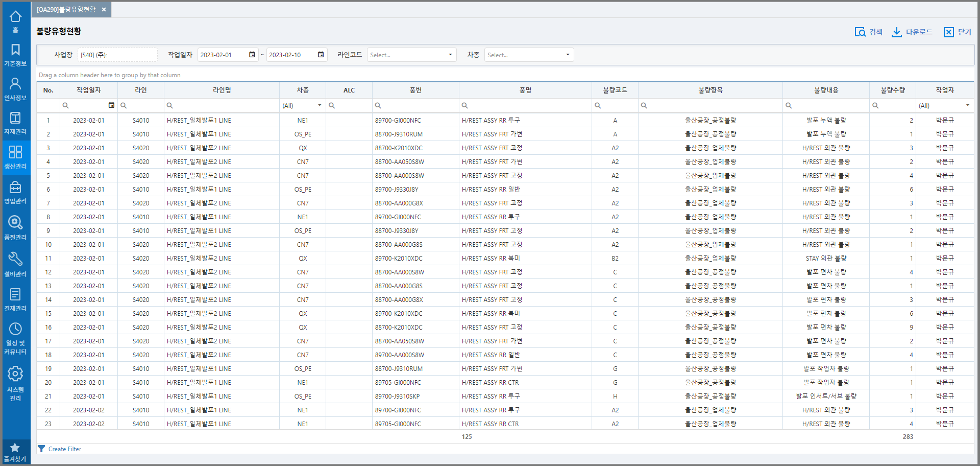The image size is (980, 466).
Task: Open 설비관리 wrench icon in sidebar
Action: pyautogui.click(x=15, y=264)
